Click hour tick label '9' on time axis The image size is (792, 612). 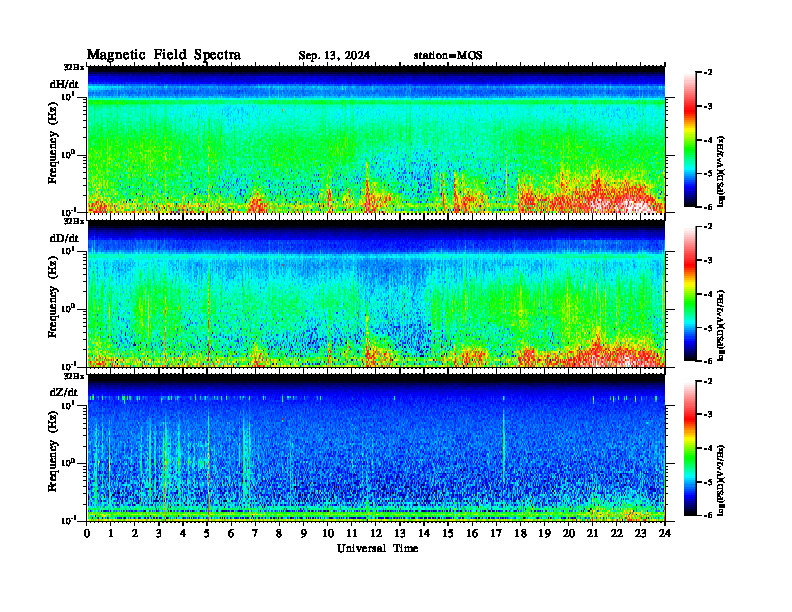click(303, 533)
